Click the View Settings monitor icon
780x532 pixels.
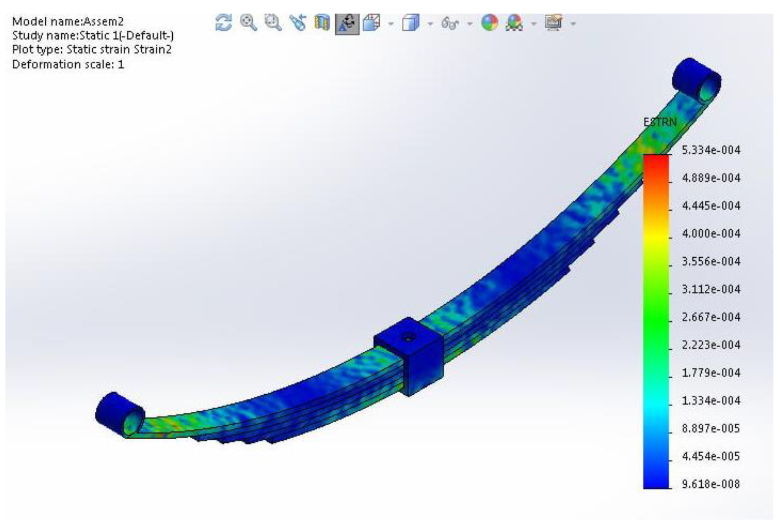tap(553, 23)
